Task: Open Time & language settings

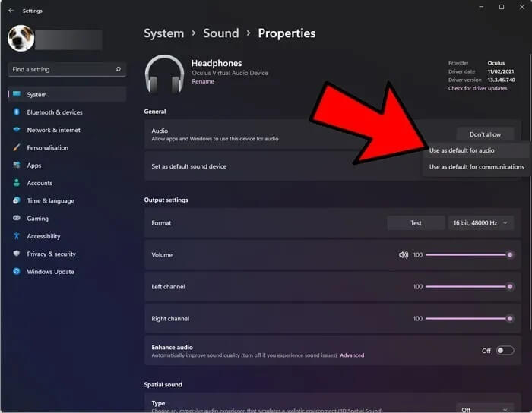Action: click(67, 200)
